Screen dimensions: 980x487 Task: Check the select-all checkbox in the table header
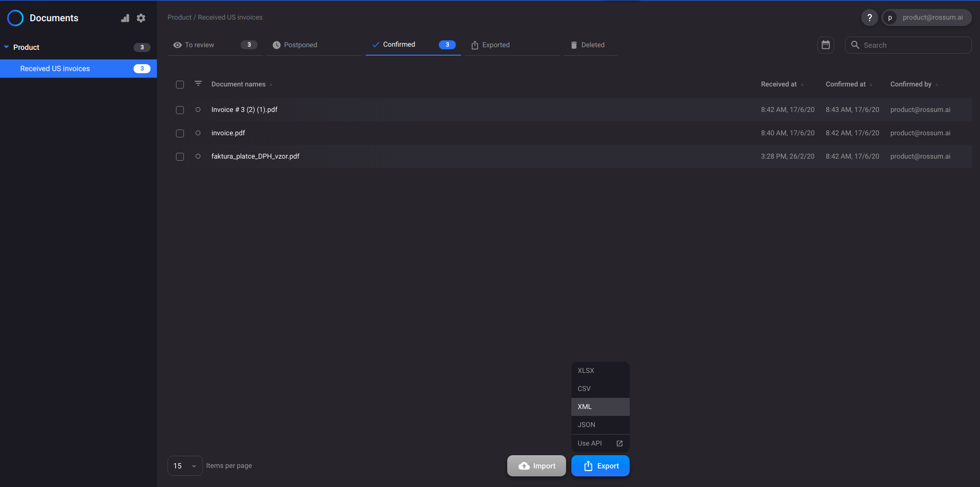(180, 84)
